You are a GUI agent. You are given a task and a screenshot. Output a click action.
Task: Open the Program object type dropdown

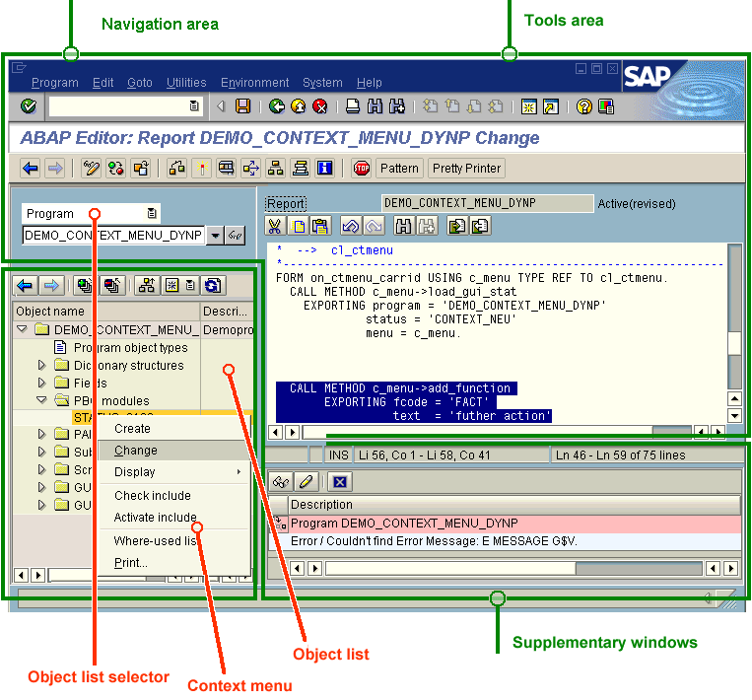(x=152, y=214)
